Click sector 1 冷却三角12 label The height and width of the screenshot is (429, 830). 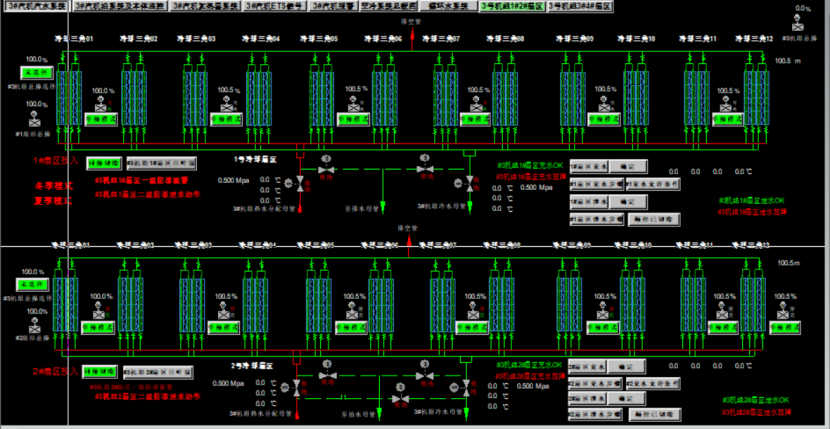click(x=755, y=39)
